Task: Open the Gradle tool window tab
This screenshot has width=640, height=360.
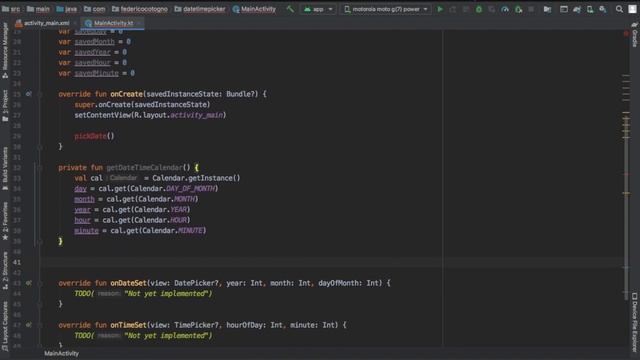Action: click(635, 35)
